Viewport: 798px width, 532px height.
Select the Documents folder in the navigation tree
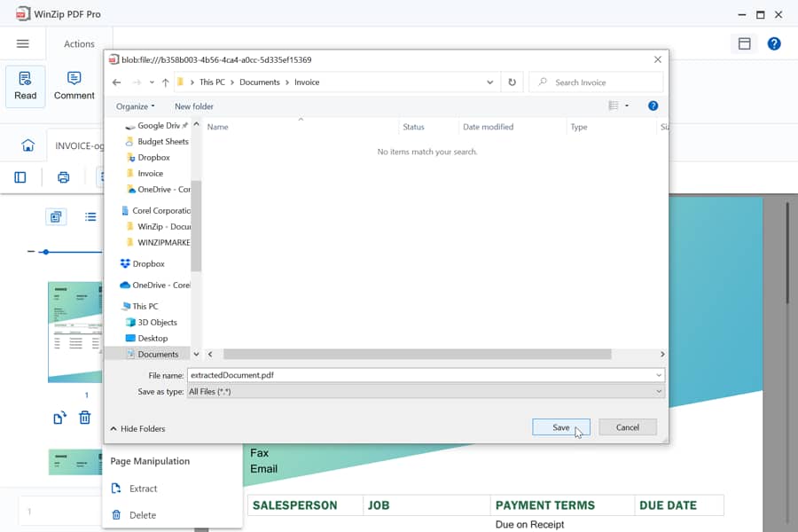pyautogui.click(x=156, y=354)
